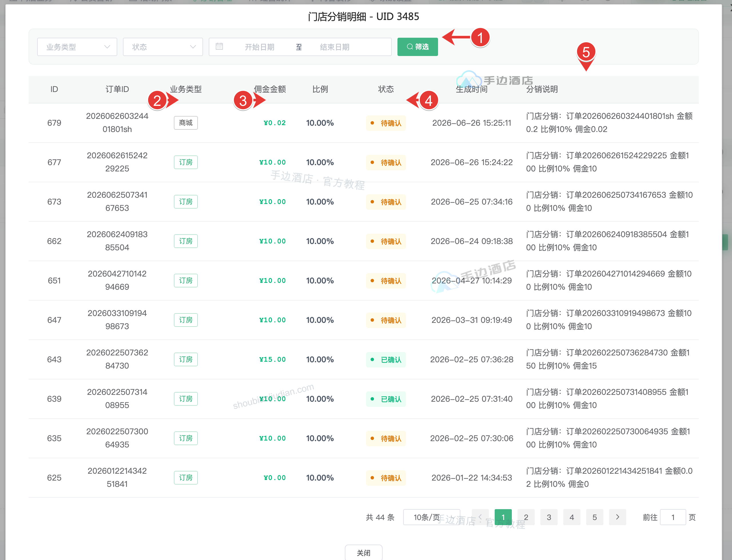Click the next page arrow
Viewport: 732px width, 560px height.
(617, 517)
